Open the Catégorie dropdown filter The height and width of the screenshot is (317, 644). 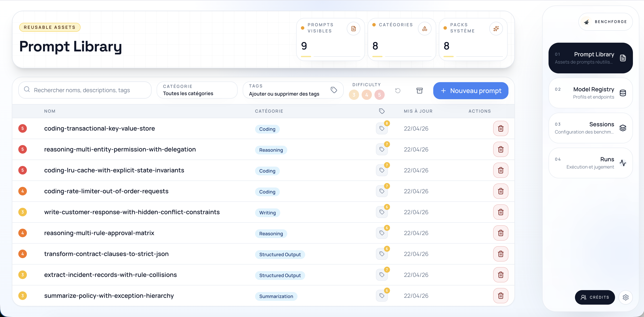[197, 90]
